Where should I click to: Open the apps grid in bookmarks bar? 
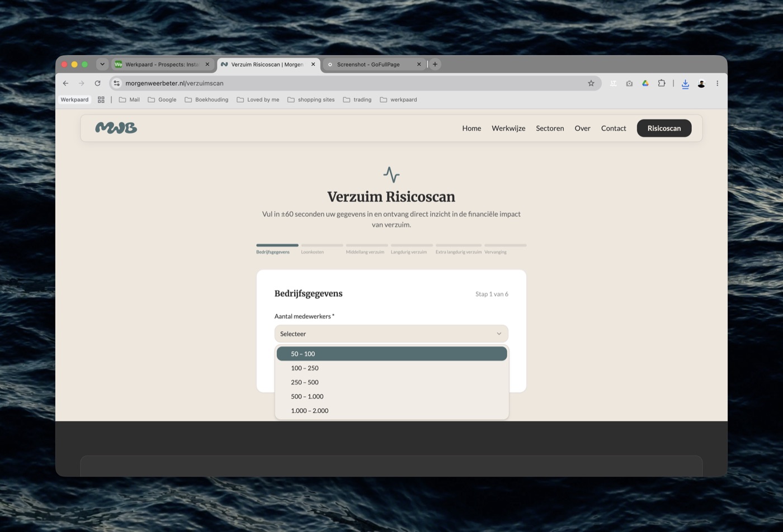pyautogui.click(x=101, y=99)
